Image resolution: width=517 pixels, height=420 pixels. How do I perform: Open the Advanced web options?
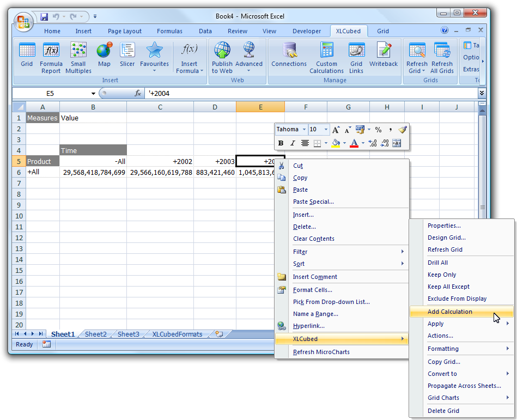click(249, 58)
